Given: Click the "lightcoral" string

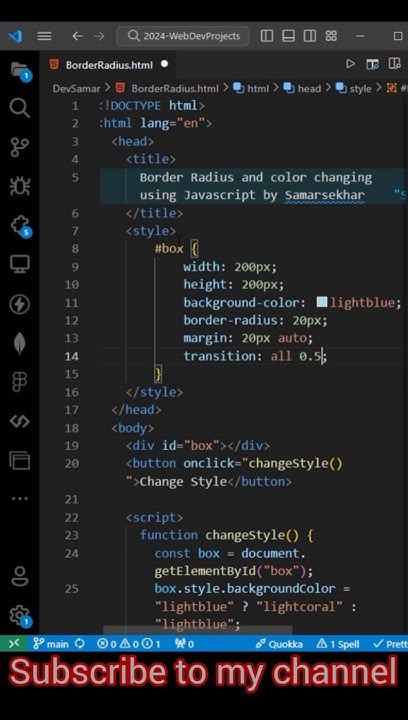Looking at the screenshot, I should click(300, 607).
